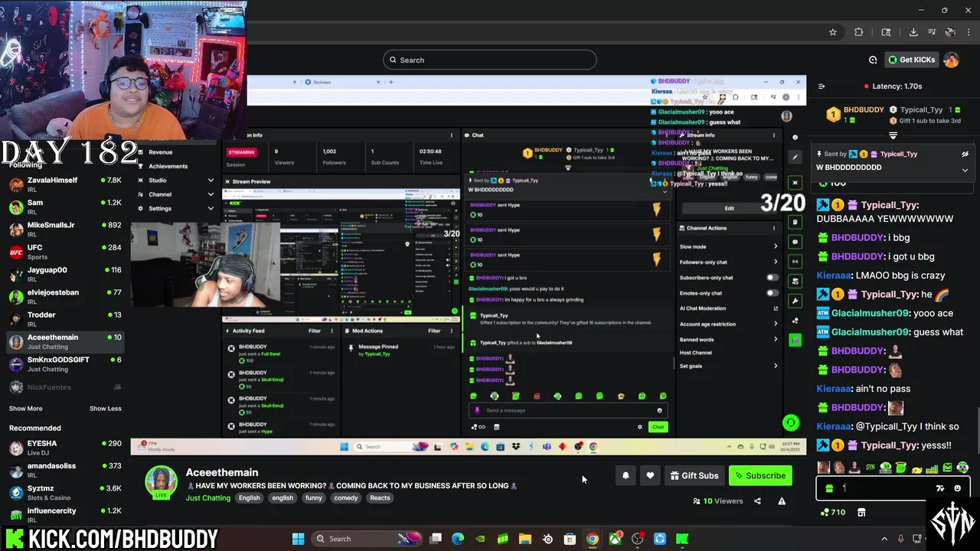The image size is (980, 551).
Task: Open the user profile avatar menu
Action: [951, 60]
